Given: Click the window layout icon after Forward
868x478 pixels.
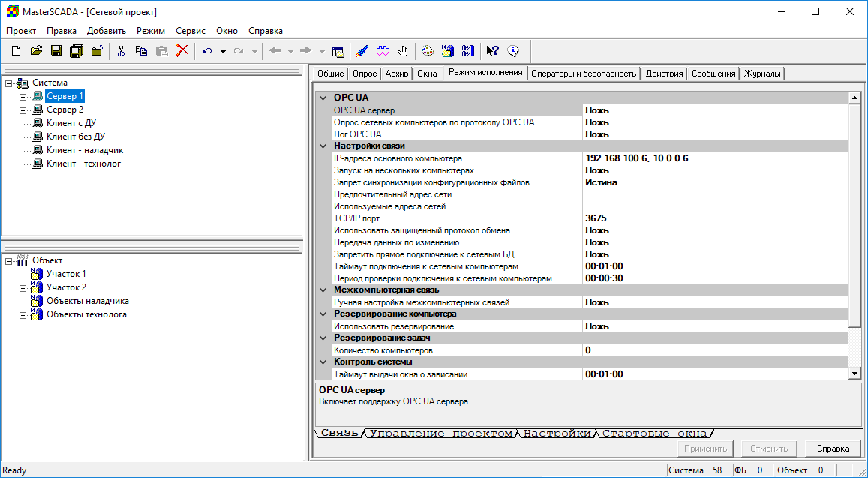Looking at the screenshot, I should coord(338,52).
